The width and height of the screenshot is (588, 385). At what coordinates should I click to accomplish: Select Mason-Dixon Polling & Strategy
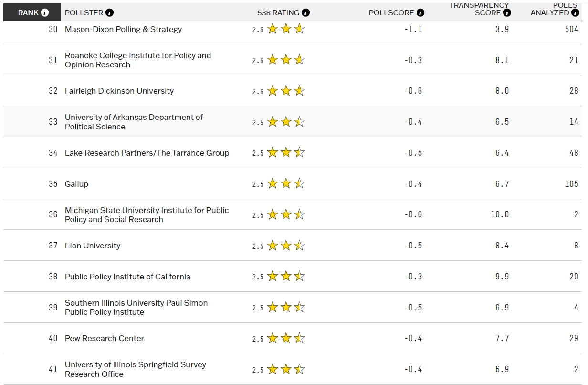click(123, 29)
